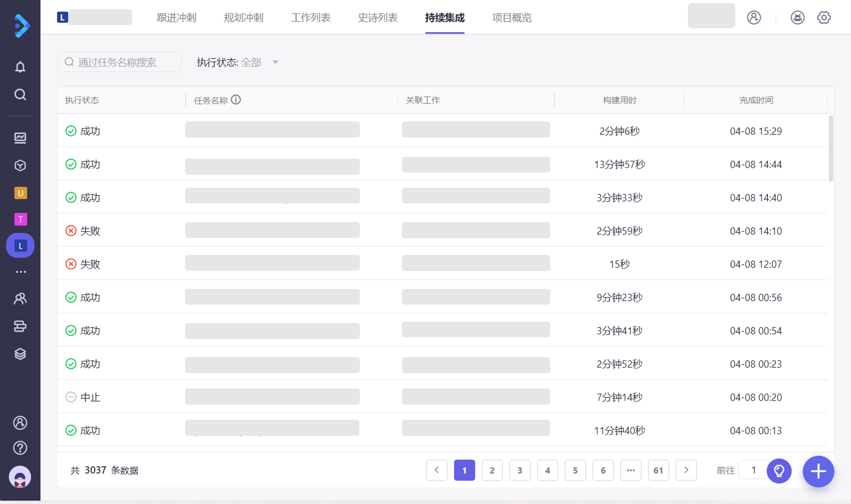Select project U from the sidebar
The image size is (851, 504).
[x=20, y=193]
